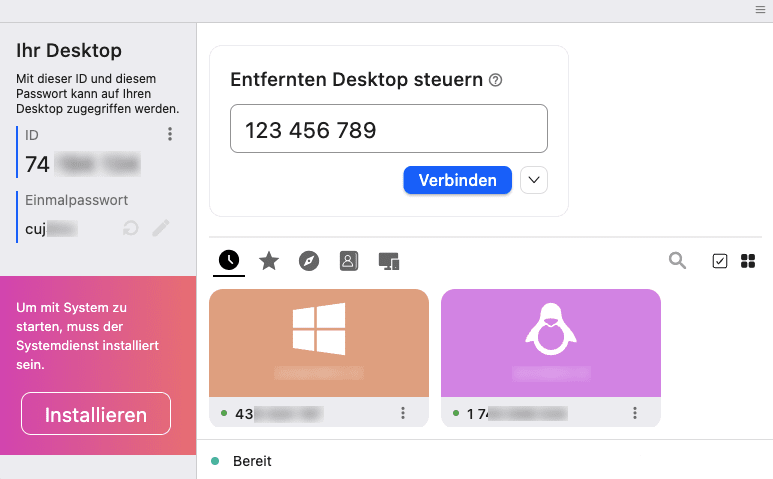Screen dimensions: 773x479
Task: Click the ID number starting with 74
Action: (83, 164)
